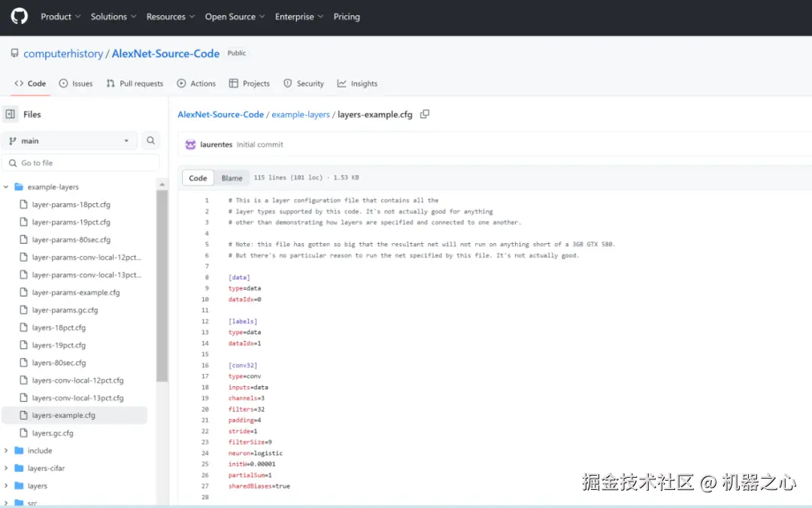812x508 pixels.
Task: Open layers-conv-local-13pct.cfg file
Action: click(77, 398)
